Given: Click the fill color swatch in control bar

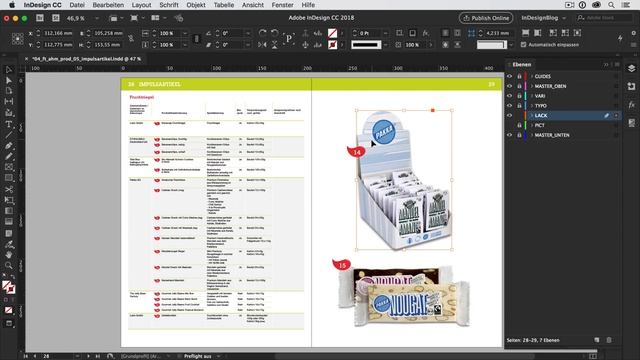Looking at the screenshot, I should click(x=332, y=33).
